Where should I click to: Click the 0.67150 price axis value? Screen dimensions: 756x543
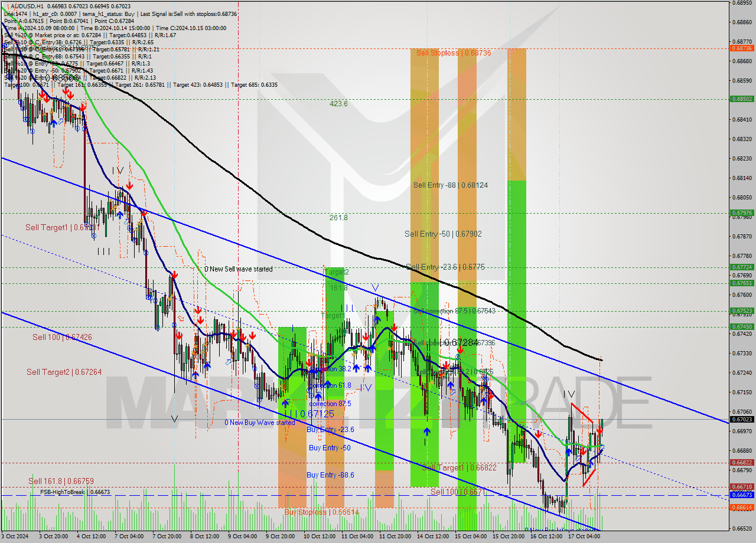(x=741, y=392)
